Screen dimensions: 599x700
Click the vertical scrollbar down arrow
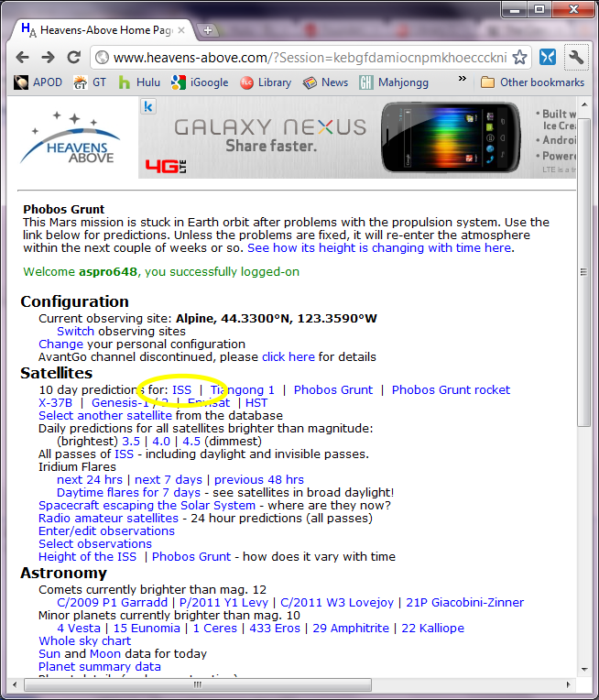[x=584, y=669]
